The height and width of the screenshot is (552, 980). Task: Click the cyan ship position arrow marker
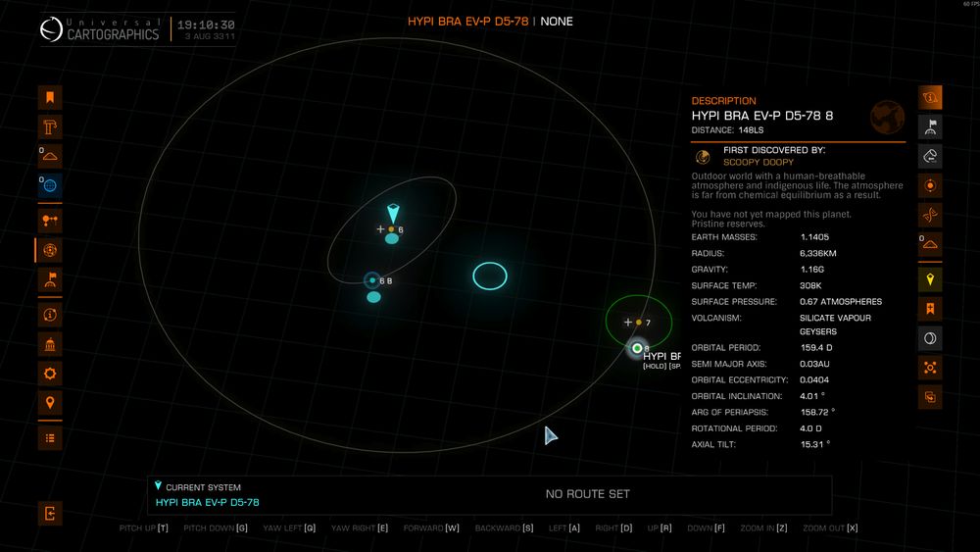click(x=393, y=213)
